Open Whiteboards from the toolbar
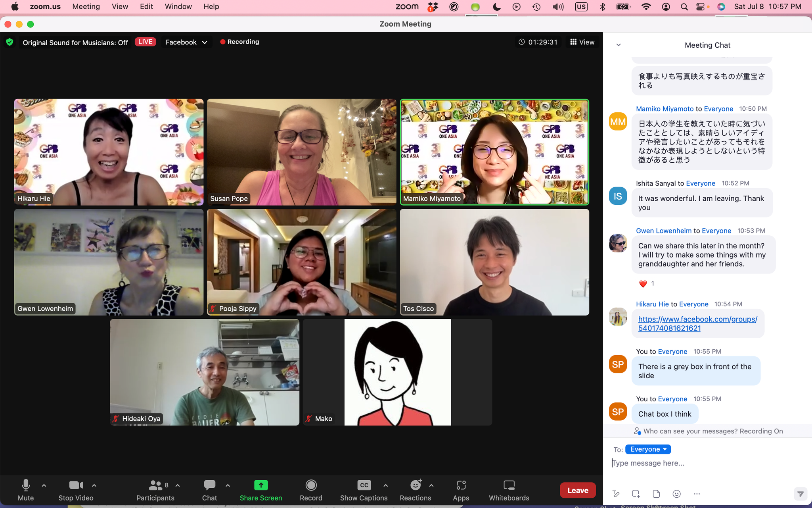This screenshot has width=812, height=508. [509, 490]
